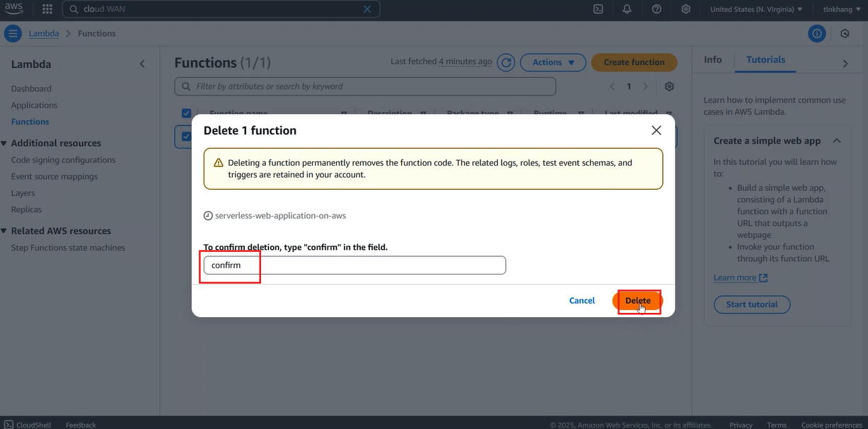Screen dimensions: 868x429
Task: Open the blue info panel icon
Action: click(x=817, y=33)
